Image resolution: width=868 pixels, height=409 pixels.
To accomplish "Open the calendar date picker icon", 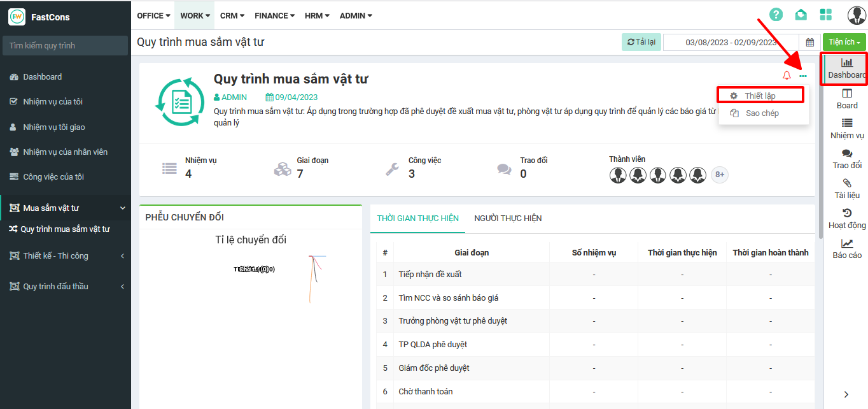I will (x=810, y=42).
